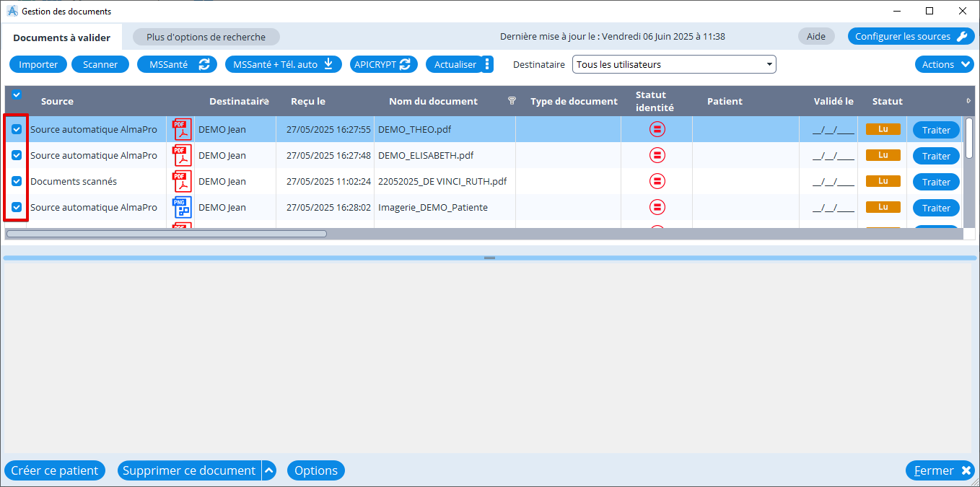Toggle the select-all checkbox in table header

[17, 95]
